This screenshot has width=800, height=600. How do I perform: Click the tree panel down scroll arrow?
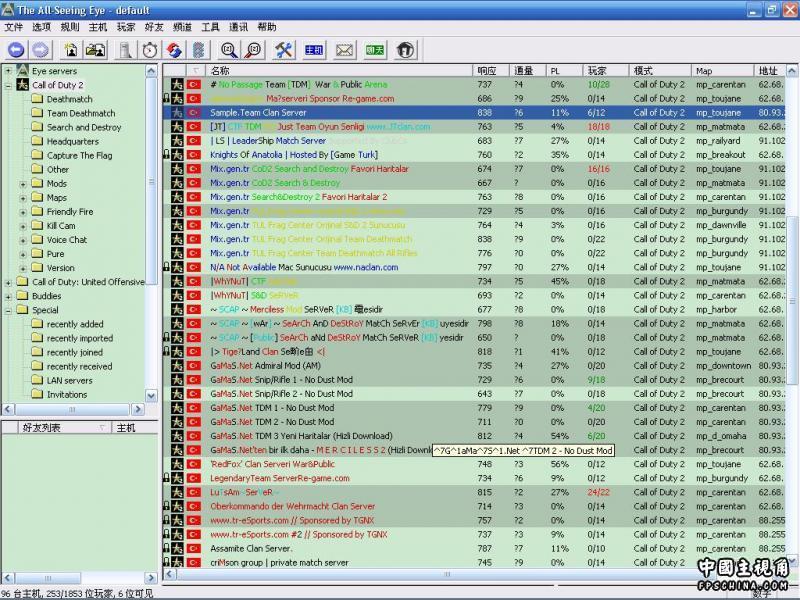(x=151, y=395)
